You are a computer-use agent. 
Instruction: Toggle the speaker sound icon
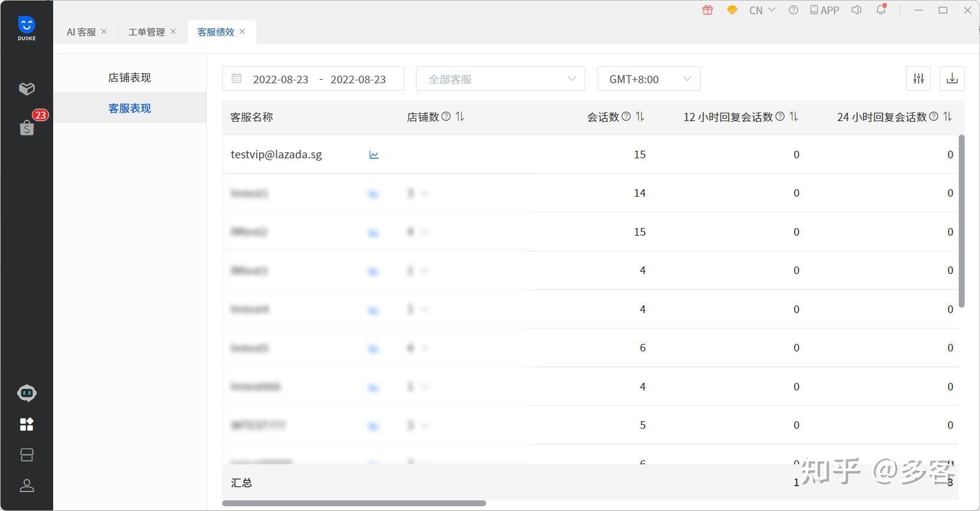click(857, 10)
